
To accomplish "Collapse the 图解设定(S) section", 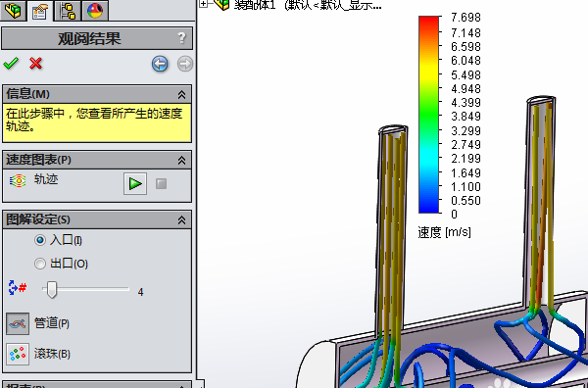I will coord(181,220).
